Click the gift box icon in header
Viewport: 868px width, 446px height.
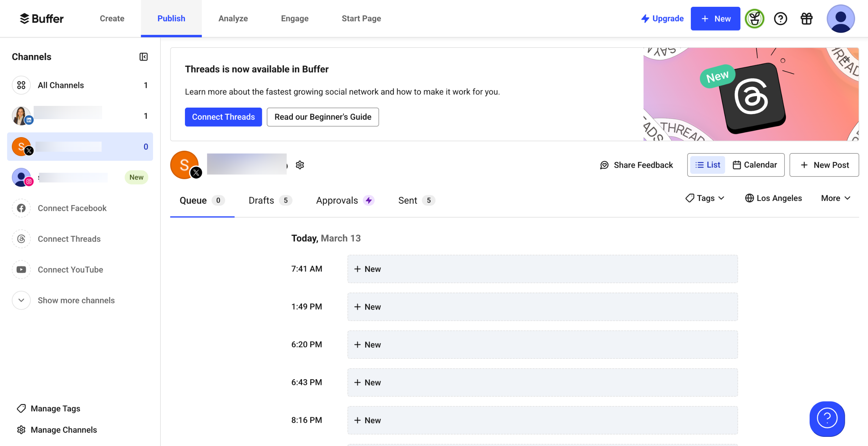(x=806, y=19)
